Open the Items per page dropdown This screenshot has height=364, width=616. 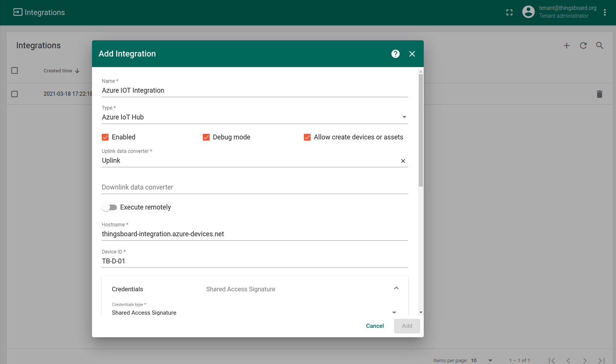(x=482, y=361)
